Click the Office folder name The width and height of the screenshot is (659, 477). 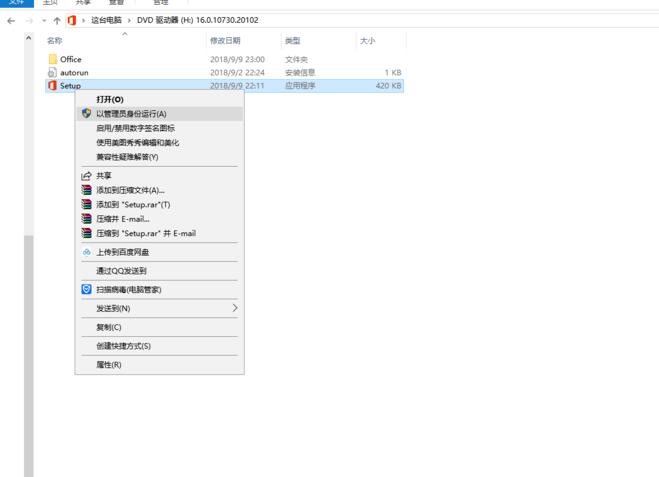tap(71, 59)
